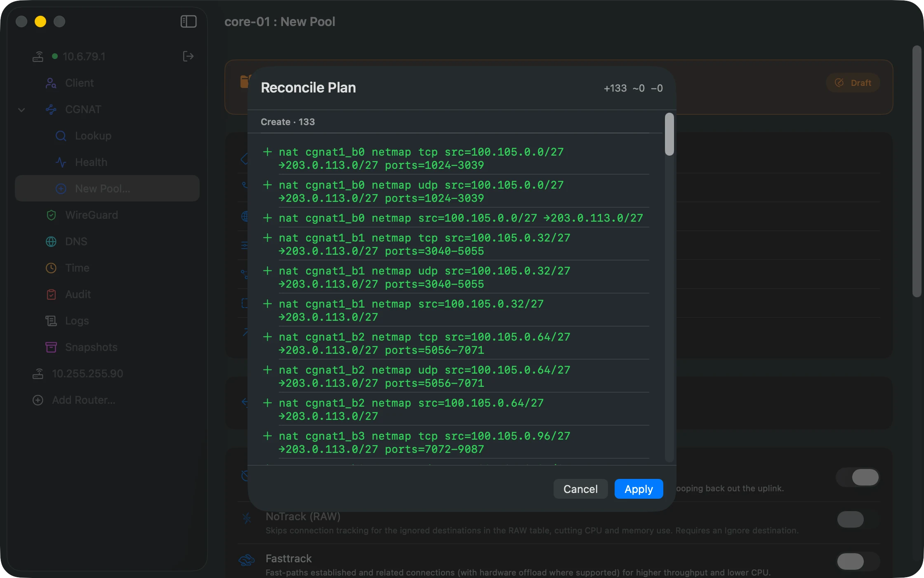Collapse the CGNAT tree section

point(21,109)
